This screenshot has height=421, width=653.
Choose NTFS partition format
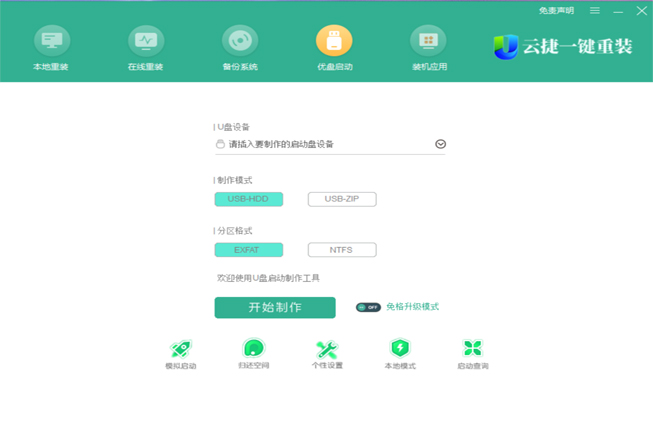coord(342,250)
